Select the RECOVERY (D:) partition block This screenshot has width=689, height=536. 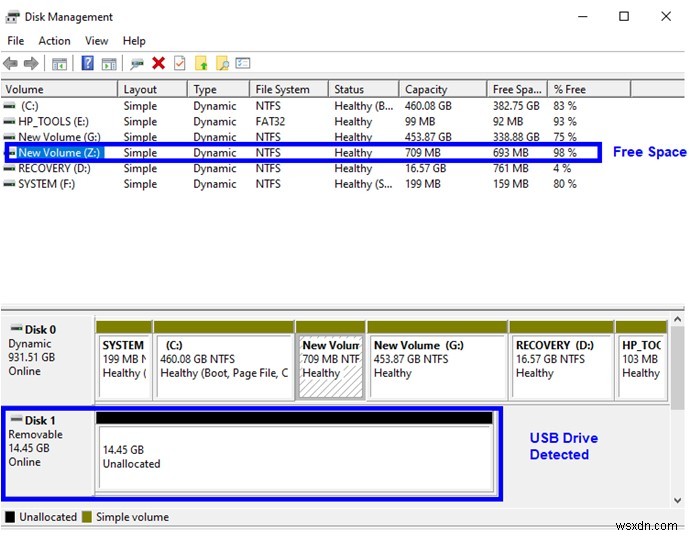click(561, 360)
